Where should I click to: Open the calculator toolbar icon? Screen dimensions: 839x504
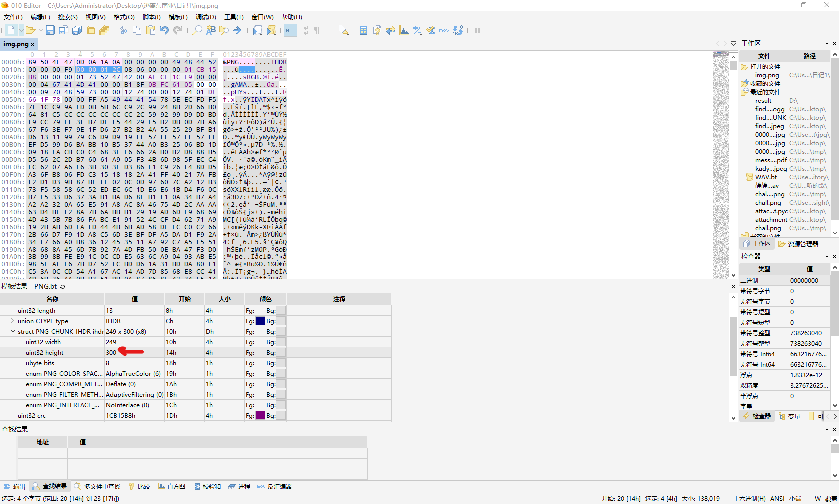[x=363, y=30]
